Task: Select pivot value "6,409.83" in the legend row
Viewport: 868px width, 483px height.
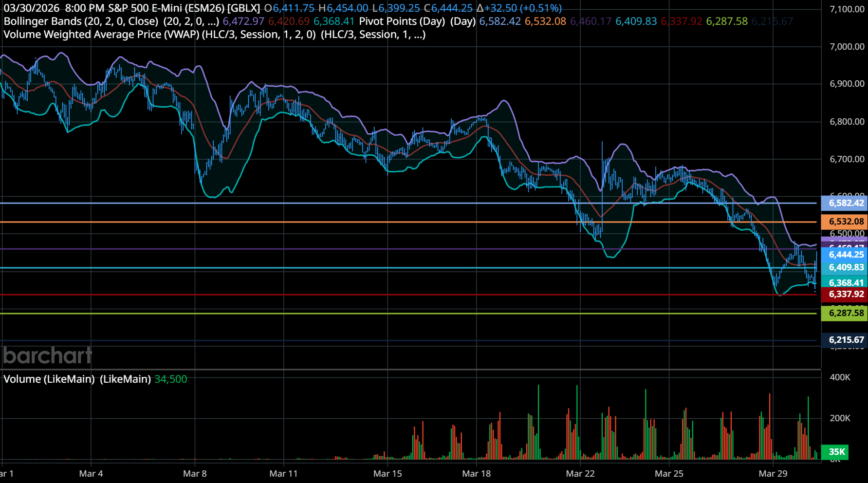Action: tap(636, 21)
